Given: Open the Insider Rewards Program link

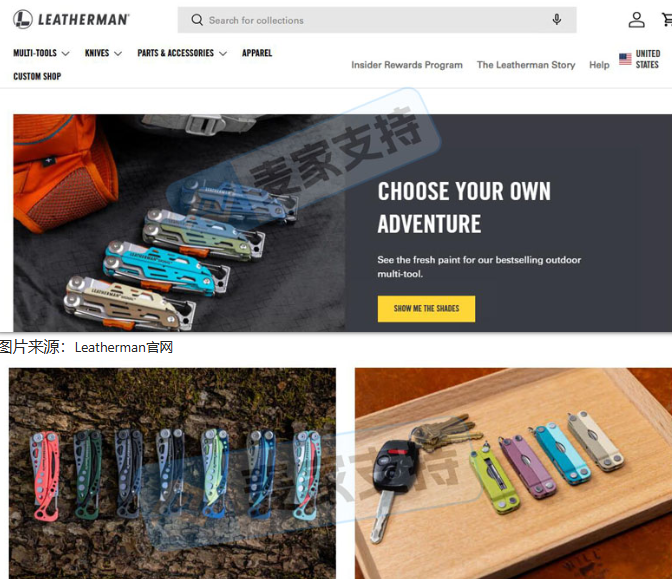Looking at the screenshot, I should click(x=407, y=65).
